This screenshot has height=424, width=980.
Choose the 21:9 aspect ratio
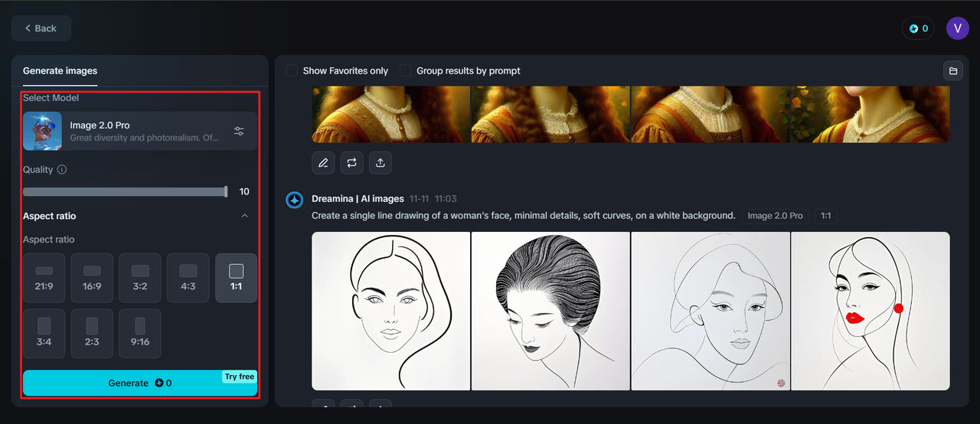(44, 278)
